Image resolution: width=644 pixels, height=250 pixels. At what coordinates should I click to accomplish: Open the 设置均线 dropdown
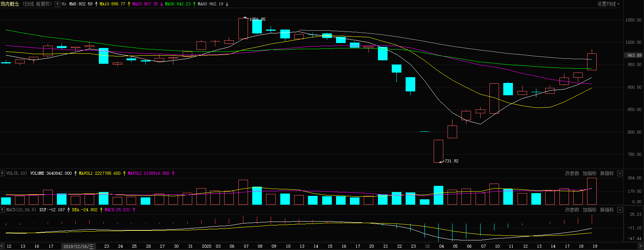point(608,4)
